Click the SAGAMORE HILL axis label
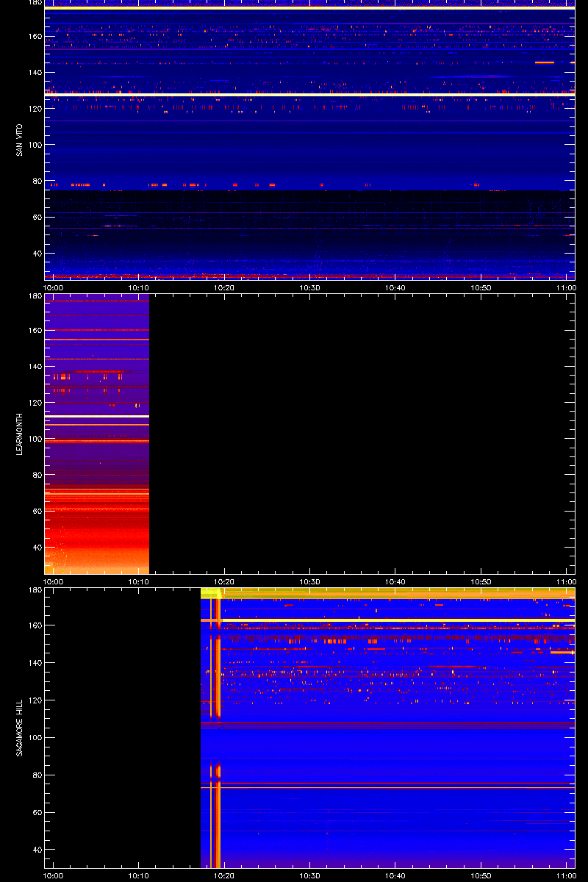 19,727
